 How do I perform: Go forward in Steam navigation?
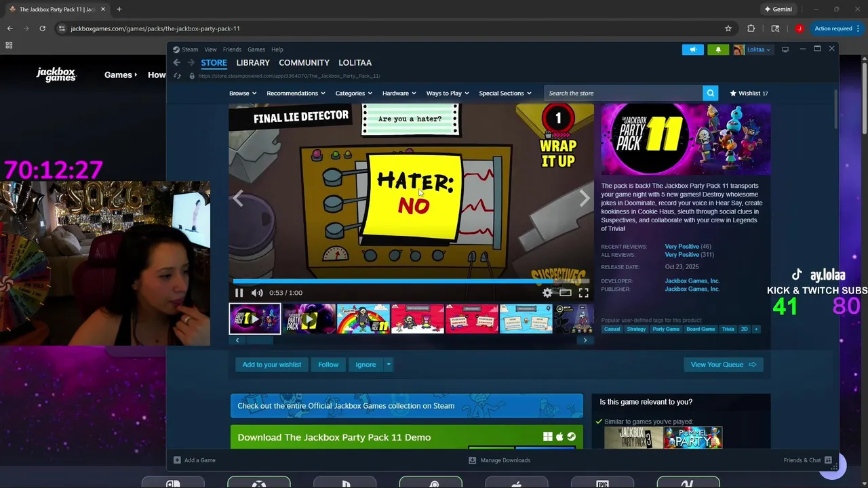[191, 62]
